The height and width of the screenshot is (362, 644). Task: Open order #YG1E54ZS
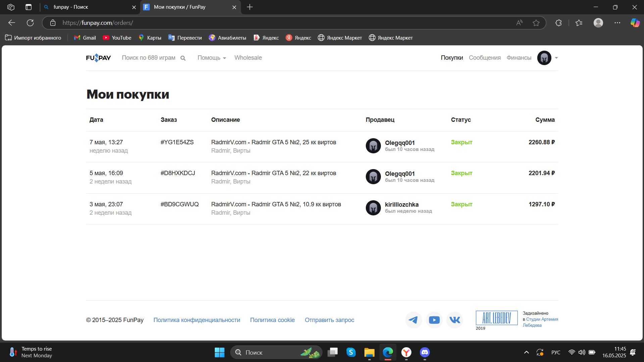coord(177,142)
